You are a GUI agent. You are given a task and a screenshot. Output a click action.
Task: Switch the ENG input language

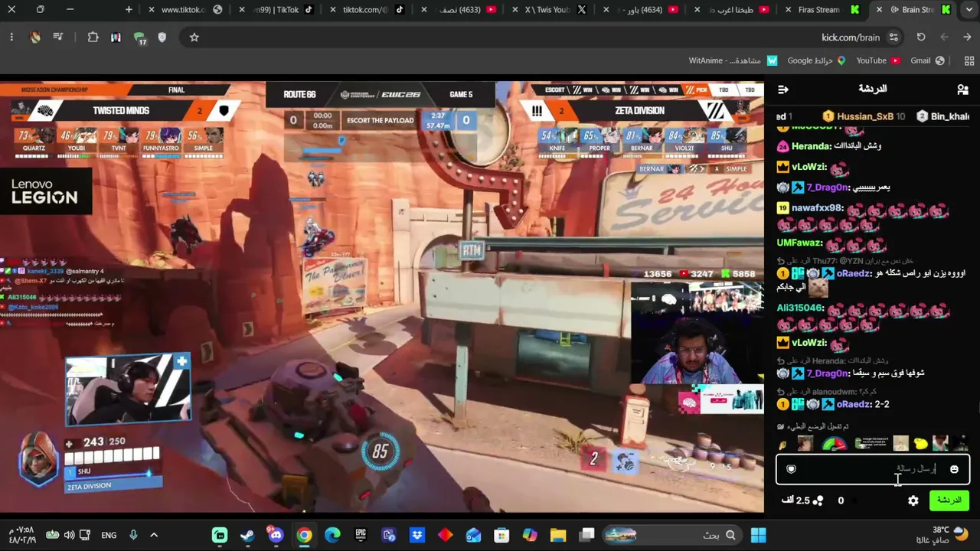[x=109, y=535]
